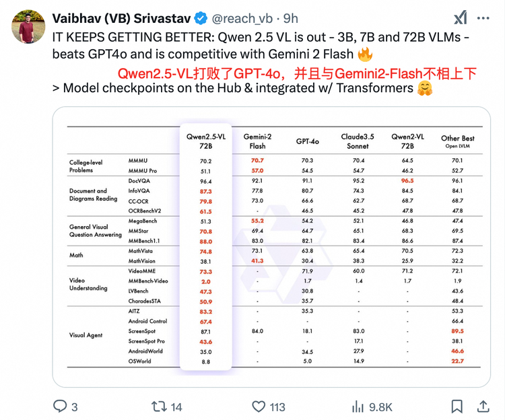Like the tweet with the heart icon
The height and width of the screenshot is (420, 505).
coord(259,407)
